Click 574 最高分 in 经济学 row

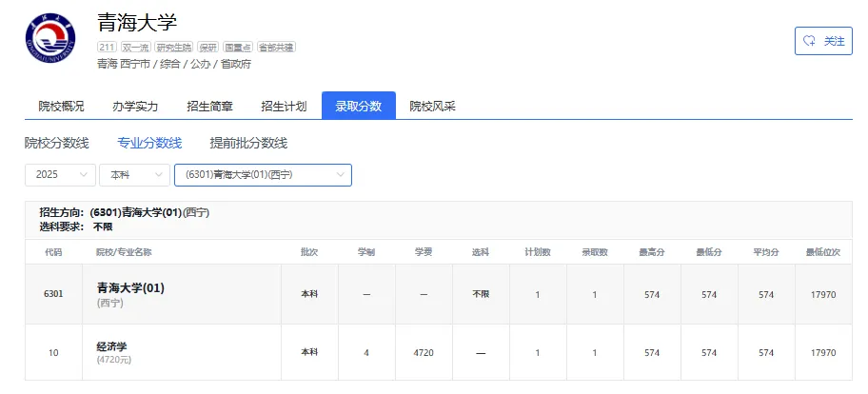pos(652,352)
